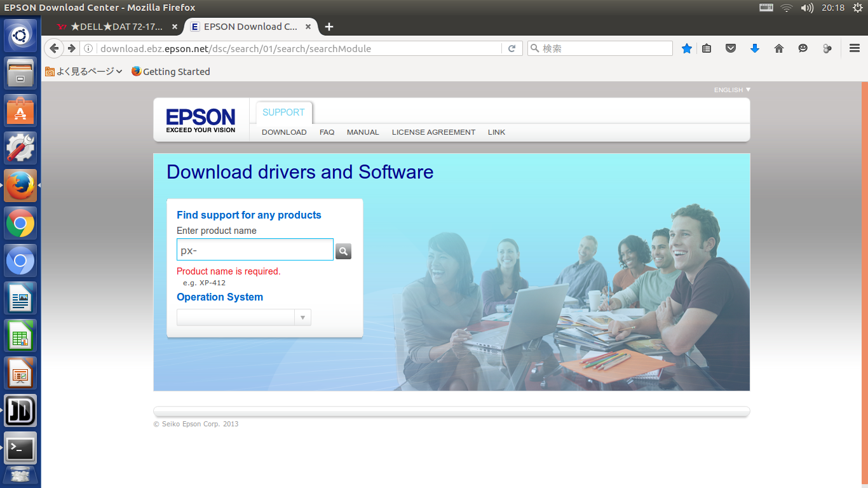Image resolution: width=868 pixels, height=488 pixels.
Task: Launch Chromium browser from the dock
Action: click(20, 261)
